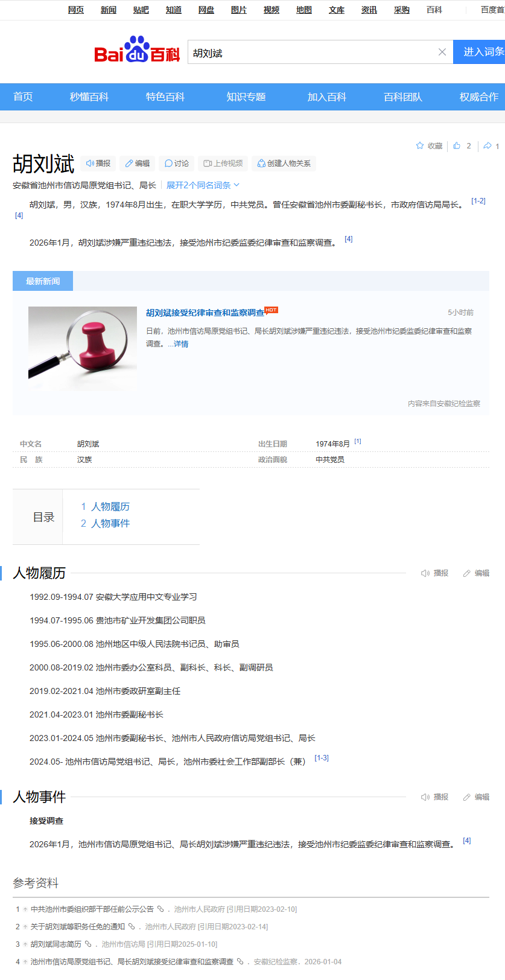
Task: Open the 讨论 comment button
Action: [x=176, y=164]
